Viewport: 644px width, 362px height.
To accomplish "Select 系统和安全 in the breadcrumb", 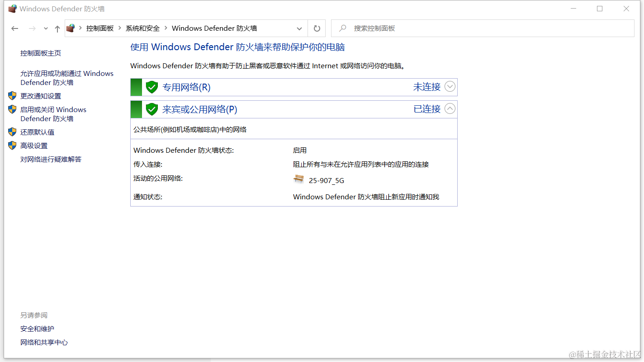I will point(142,28).
